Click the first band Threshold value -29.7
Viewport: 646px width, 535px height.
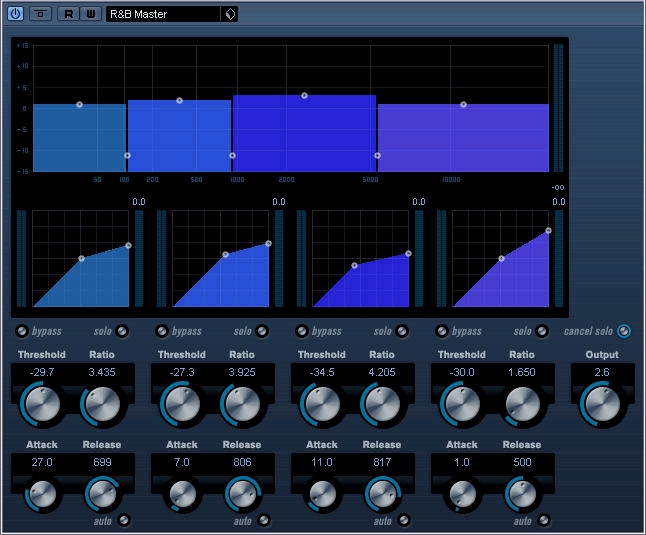(x=42, y=372)
